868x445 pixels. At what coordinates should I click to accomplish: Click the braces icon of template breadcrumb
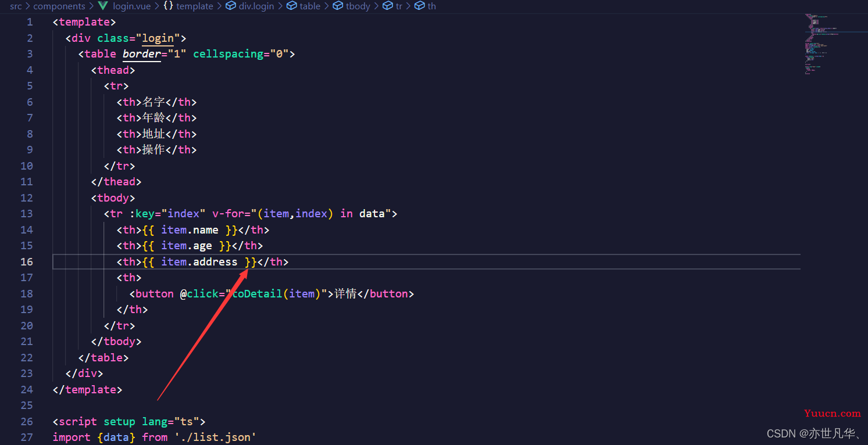(168, 6)
